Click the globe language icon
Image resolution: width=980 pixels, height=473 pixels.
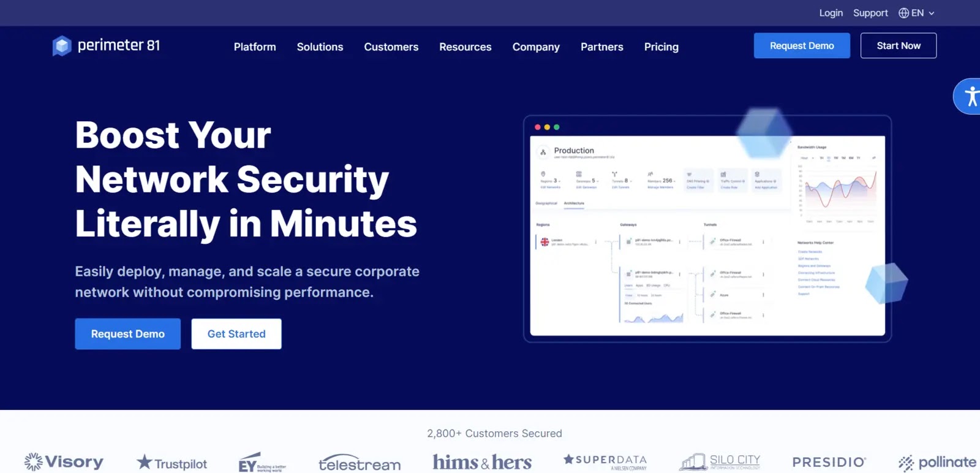[903, 13]
